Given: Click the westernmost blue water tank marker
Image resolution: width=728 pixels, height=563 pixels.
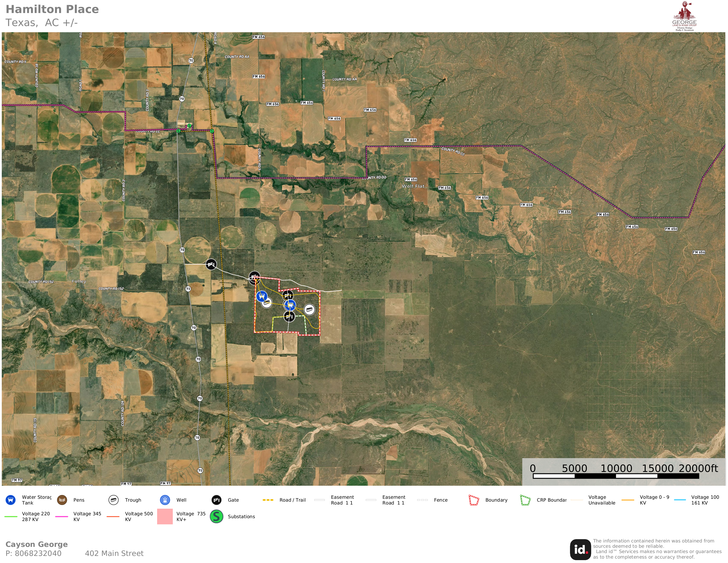Looking at the screenshot, I should tap(262, 296).
